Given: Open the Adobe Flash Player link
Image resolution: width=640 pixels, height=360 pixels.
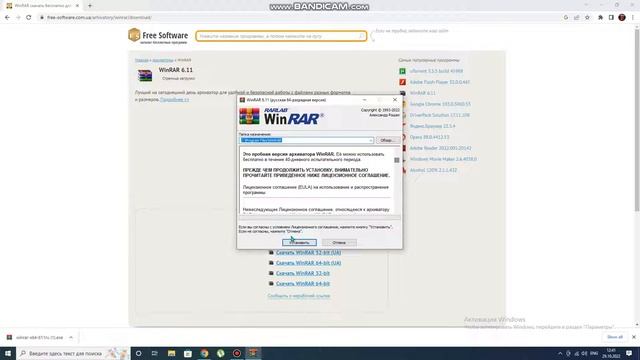Looking at the screenshot, I should pyautogui.click(x=440, y=82).
